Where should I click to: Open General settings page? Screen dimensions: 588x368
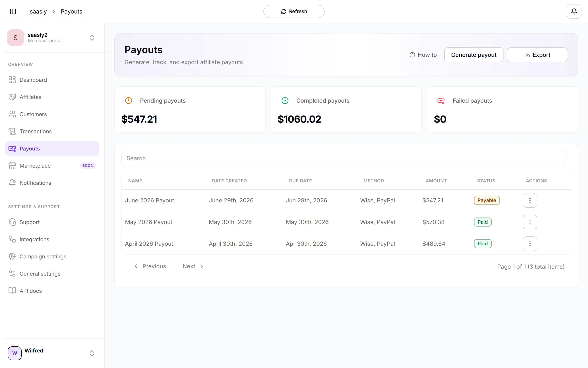click(52, 274)
